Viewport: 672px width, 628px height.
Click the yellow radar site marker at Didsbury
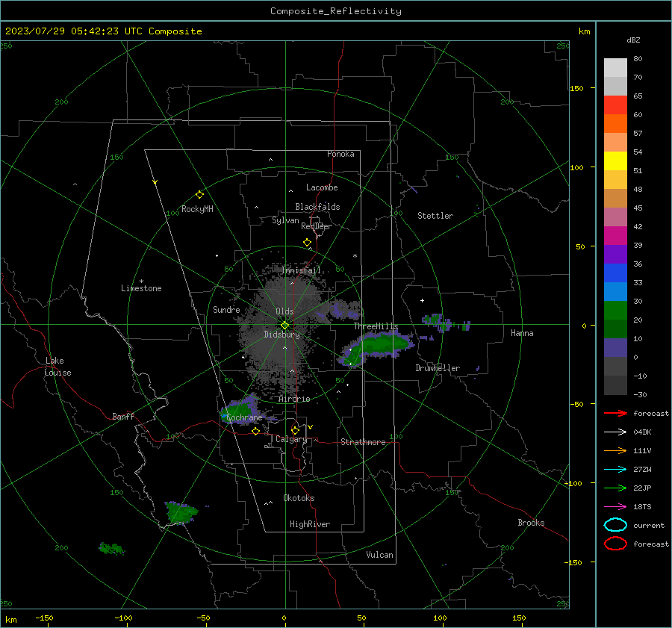[x=284, y=326]
